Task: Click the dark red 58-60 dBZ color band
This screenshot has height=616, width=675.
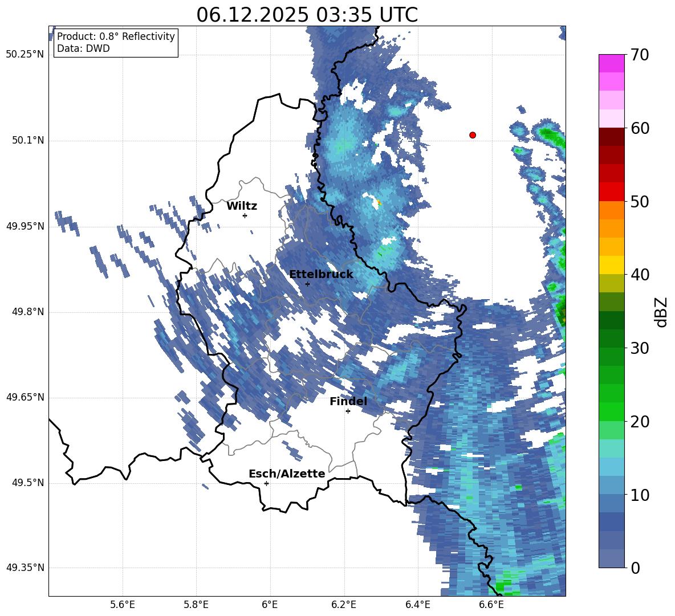Action: coord(612,137)
